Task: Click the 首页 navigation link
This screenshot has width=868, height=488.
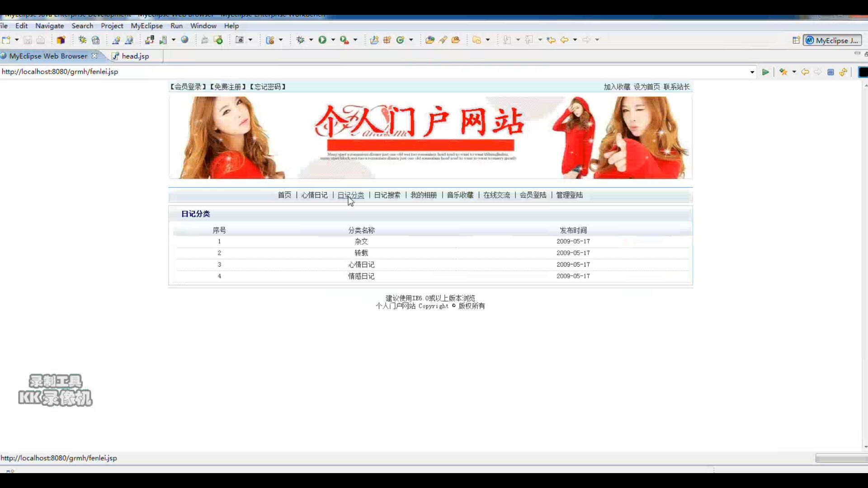Action: tap(284, 195)
